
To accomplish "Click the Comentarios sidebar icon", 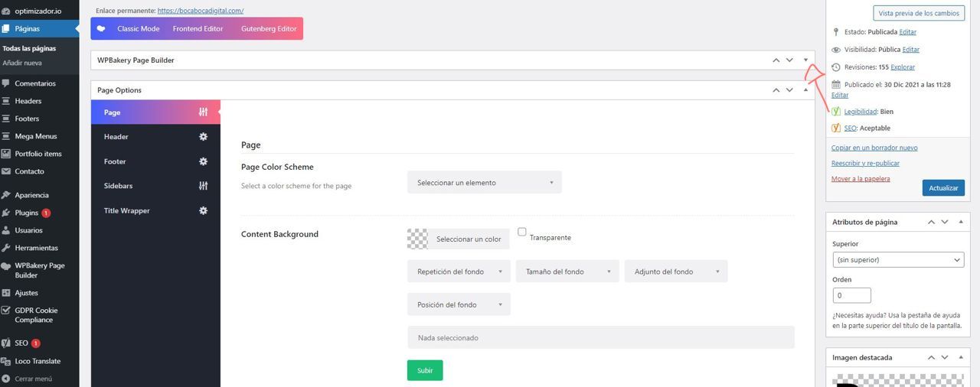I will coord(7,83).
